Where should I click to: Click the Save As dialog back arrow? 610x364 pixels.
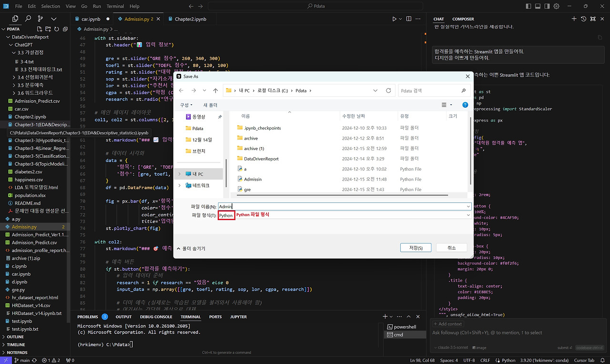tap(181, 91)
